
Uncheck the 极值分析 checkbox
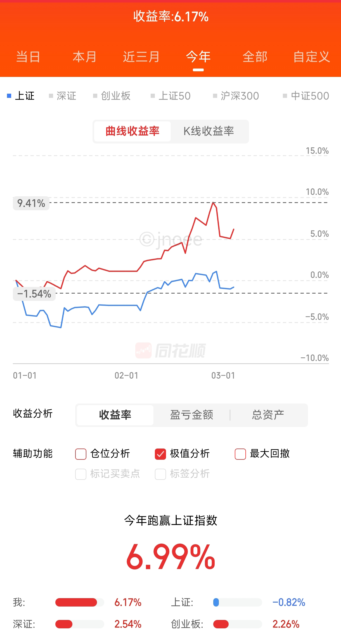[x=160, y=454]
